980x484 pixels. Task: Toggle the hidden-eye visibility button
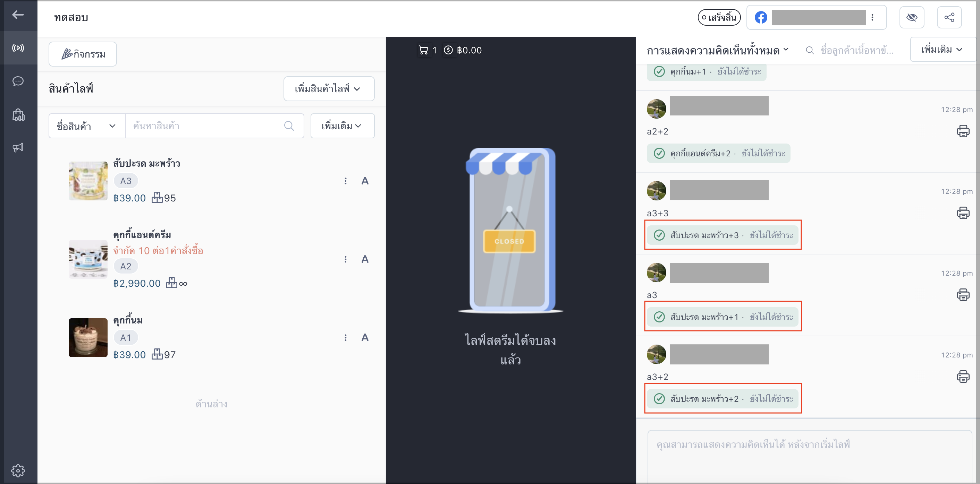pos(912,17)
